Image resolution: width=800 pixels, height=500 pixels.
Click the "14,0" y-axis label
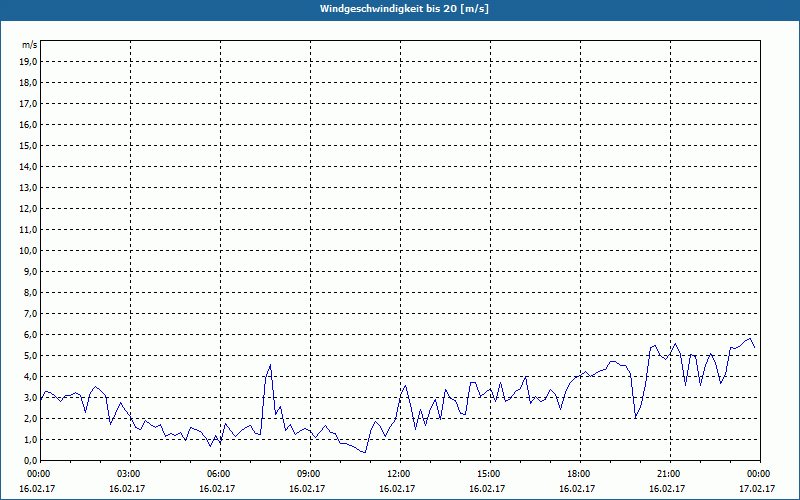coord(30,166)
